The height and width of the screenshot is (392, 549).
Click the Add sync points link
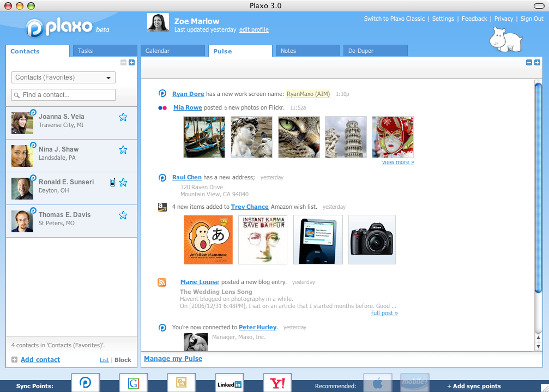[x=477, y=386]
